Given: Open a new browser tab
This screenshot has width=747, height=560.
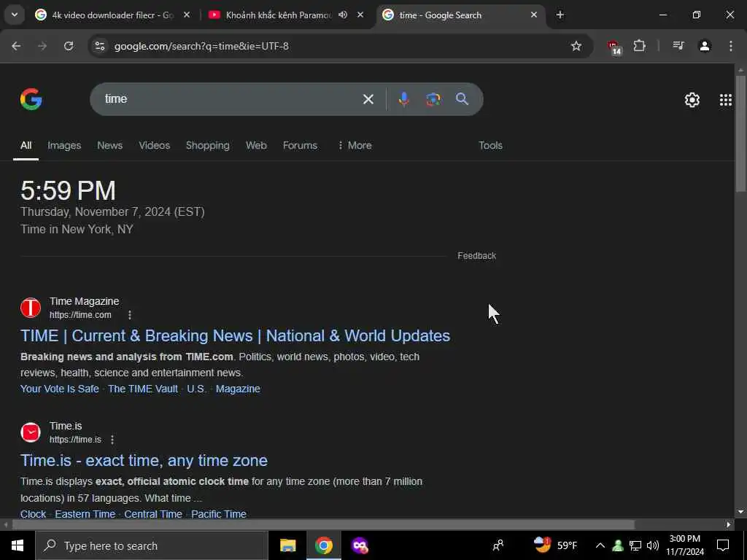Looking at the screenshot, I should [560, 15].
